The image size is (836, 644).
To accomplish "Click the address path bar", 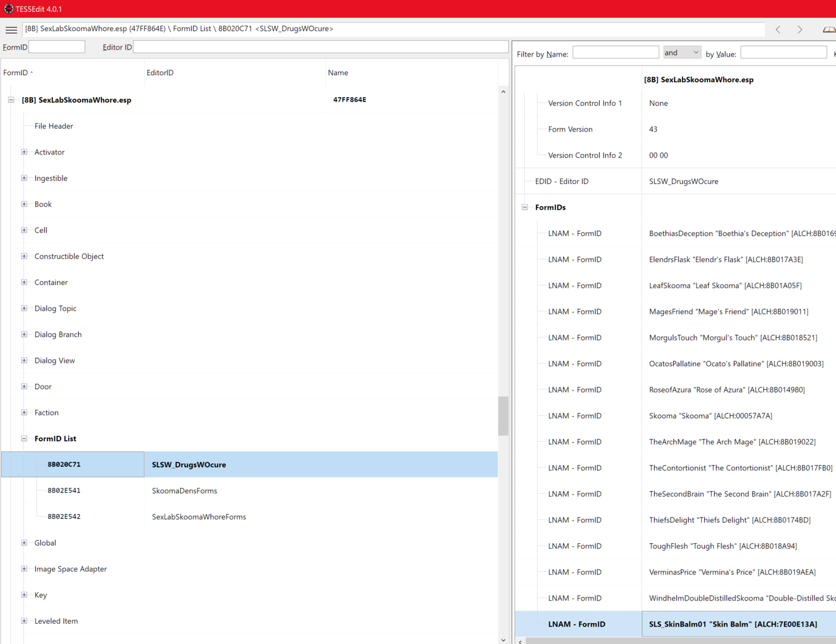I will point(394,29).
